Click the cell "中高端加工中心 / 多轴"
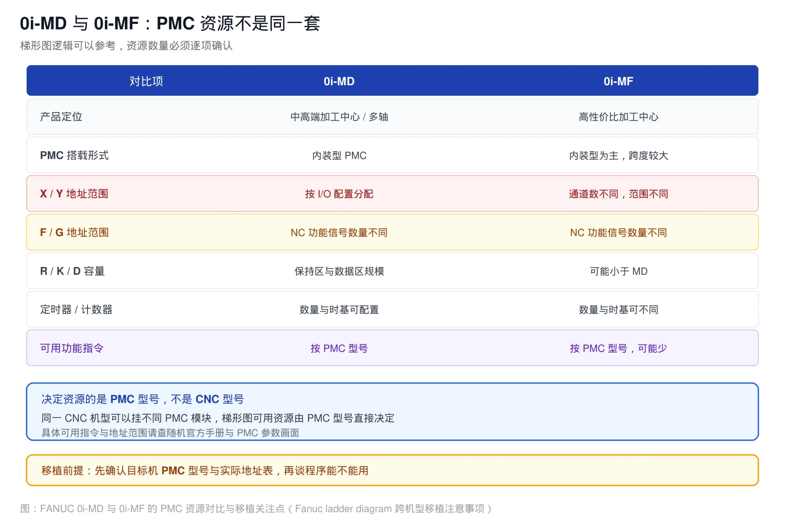Screen dimensions: 785x532 pos(339,117)
